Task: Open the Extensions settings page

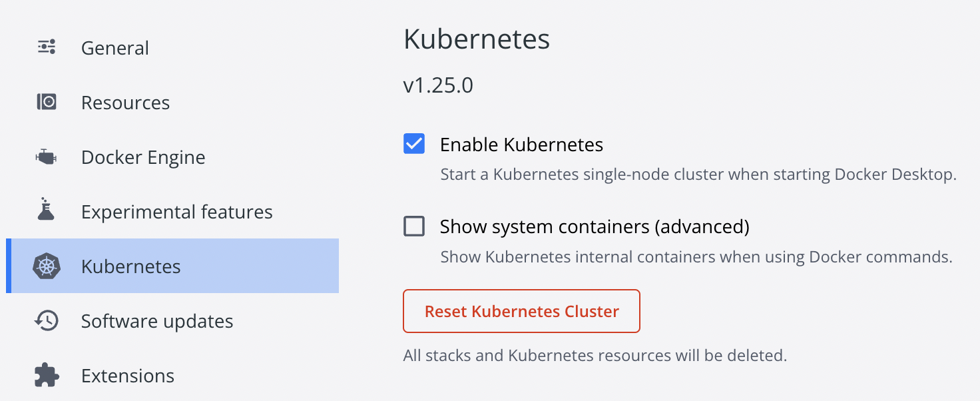Action: tap(128, 376)
